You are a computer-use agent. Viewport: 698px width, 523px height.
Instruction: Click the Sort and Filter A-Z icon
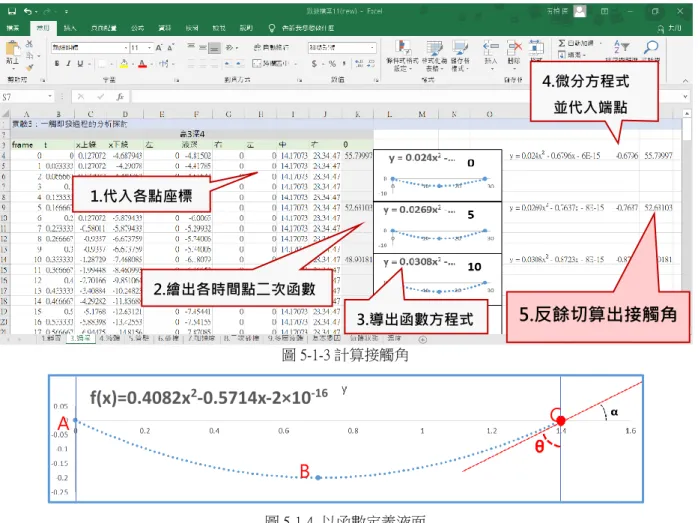click(622, 46)
